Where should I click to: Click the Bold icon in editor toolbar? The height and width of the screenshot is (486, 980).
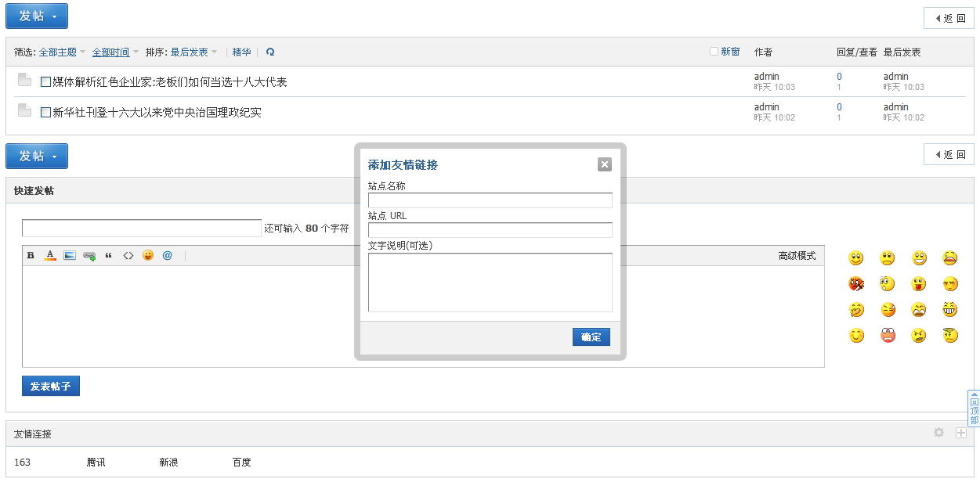point(31,255)
